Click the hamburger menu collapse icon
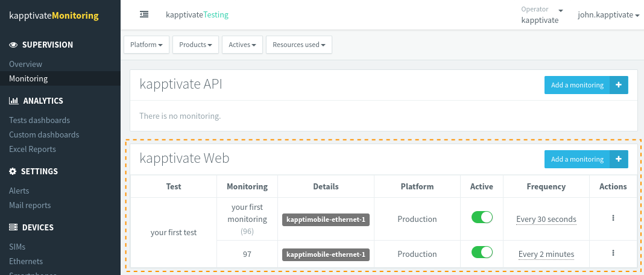The width and height of the screenshot is (644, 275). [144, 14]
